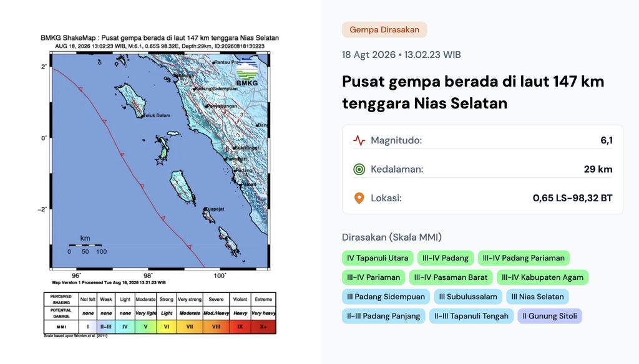Click the 'Extreme' legend cell
The height and width of the screenshot is (364, 639).
pos(263,299)
